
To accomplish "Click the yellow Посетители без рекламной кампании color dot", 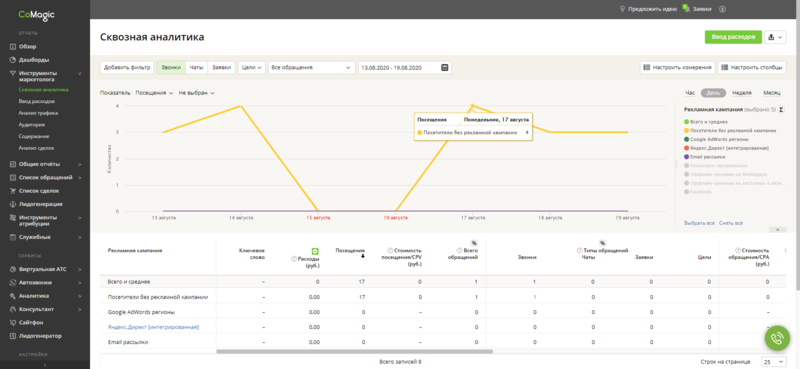I will point(686,131).
